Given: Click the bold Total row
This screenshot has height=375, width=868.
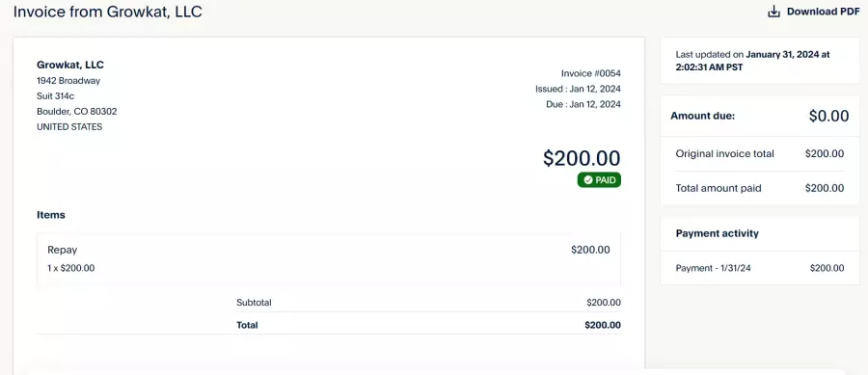Looking at the screenshot, I should click(428, 325).
